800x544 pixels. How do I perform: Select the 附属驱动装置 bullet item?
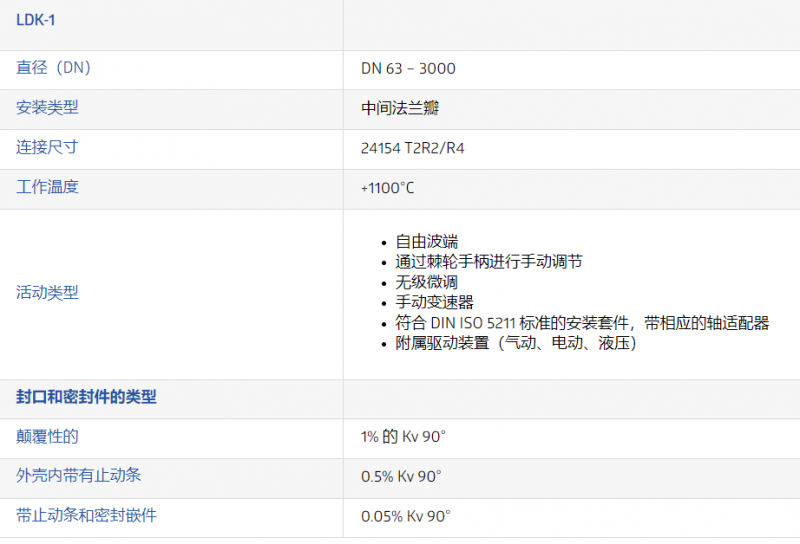516,343
